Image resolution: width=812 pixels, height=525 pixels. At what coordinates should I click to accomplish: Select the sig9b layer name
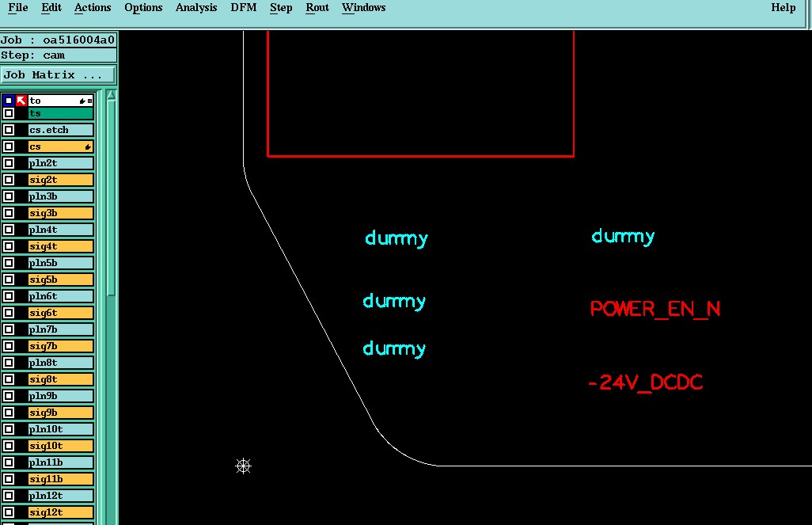[61, 413]
